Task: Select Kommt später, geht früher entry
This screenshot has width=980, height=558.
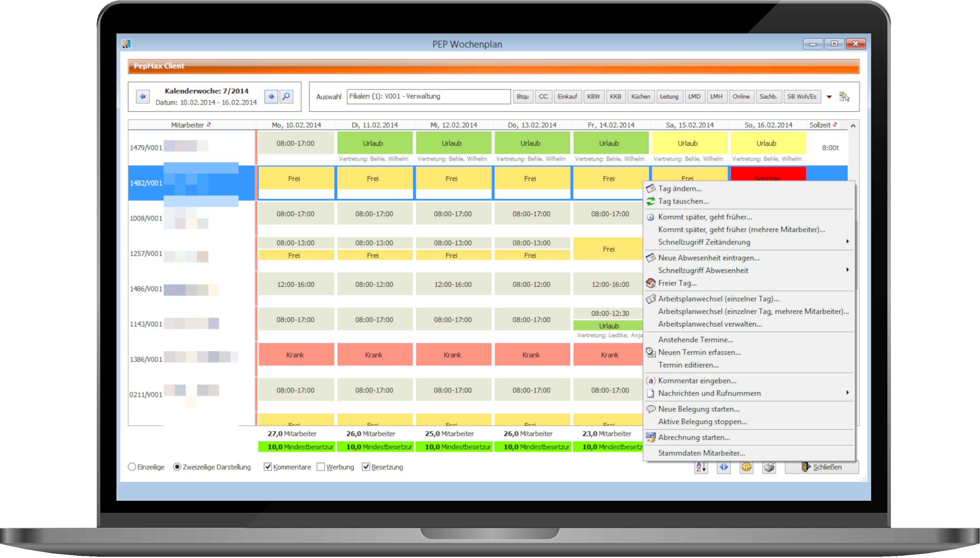Action: click(x=750, y=217)
